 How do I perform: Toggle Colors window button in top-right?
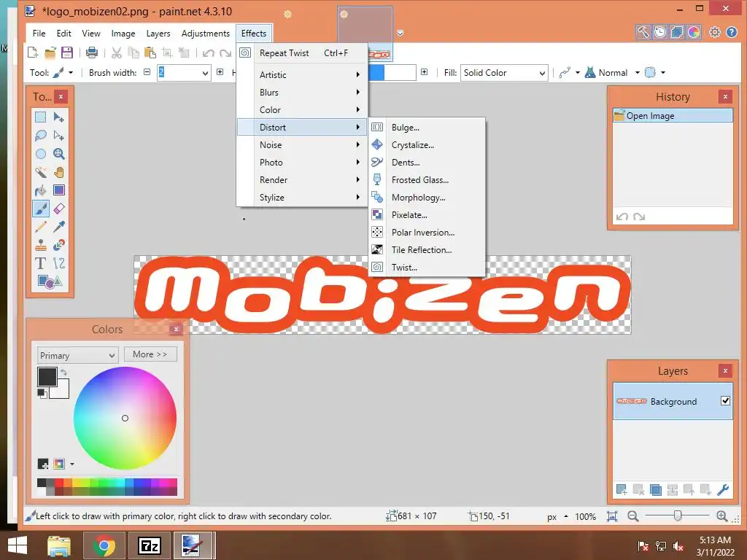point(694,32)
